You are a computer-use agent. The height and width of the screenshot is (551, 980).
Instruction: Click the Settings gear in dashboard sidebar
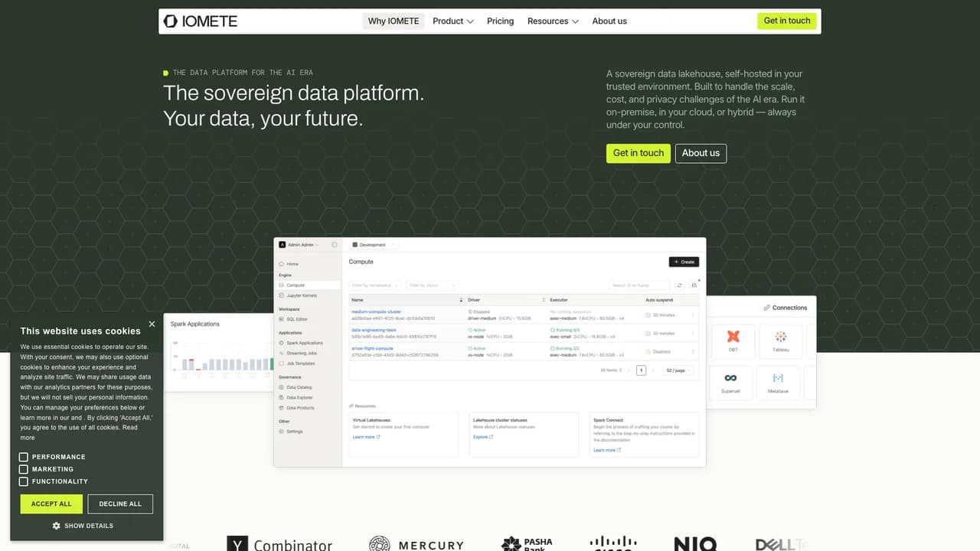click(x=282, y=432)
